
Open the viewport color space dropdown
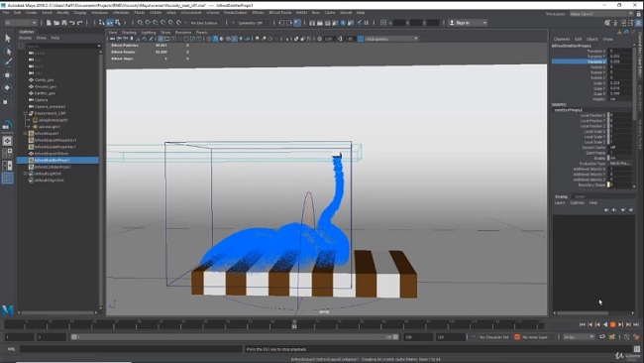[391, 39]
